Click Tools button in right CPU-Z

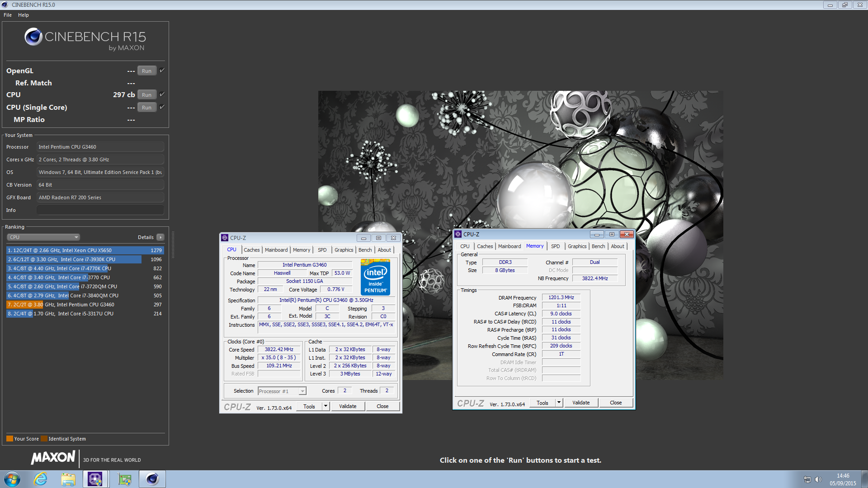click(x=542, y=403)
